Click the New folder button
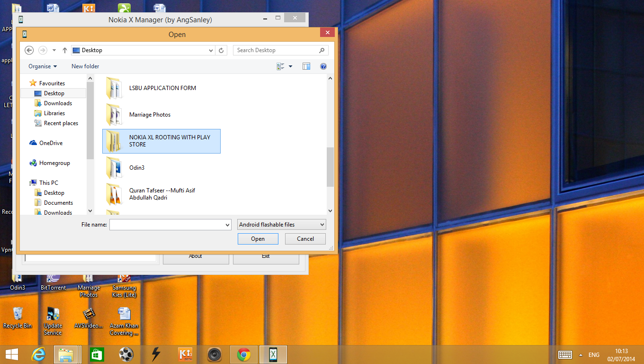Image resolution: width=644 pixels, height=364 pixels. coord(85,66)
